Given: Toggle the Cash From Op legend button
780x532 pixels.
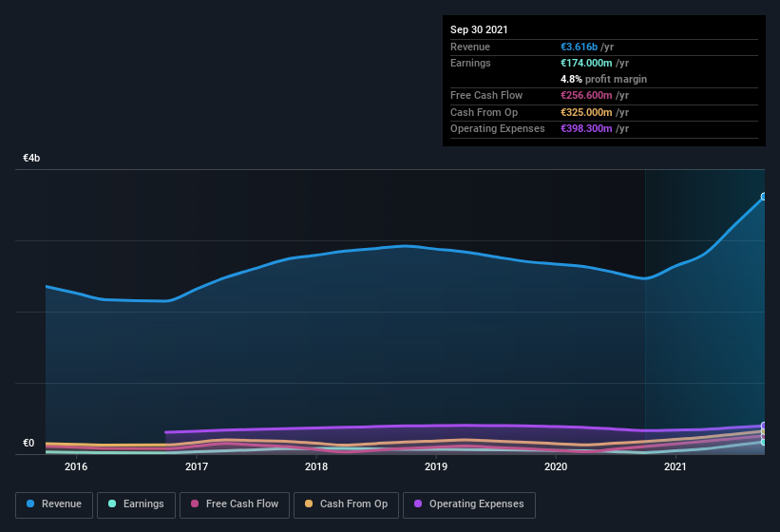Looking at the screenshot, I should 346,504.
